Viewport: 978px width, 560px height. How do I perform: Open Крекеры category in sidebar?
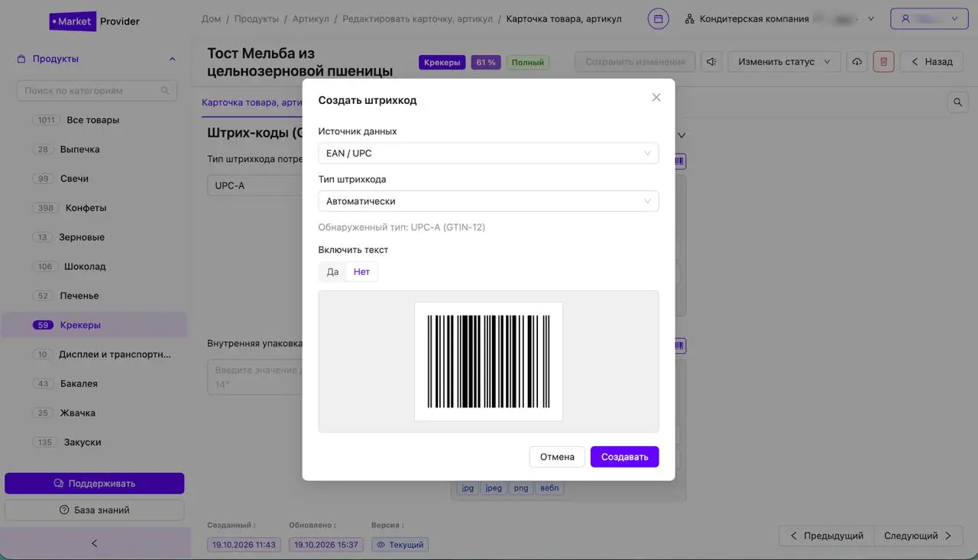[x=94, y=325]
